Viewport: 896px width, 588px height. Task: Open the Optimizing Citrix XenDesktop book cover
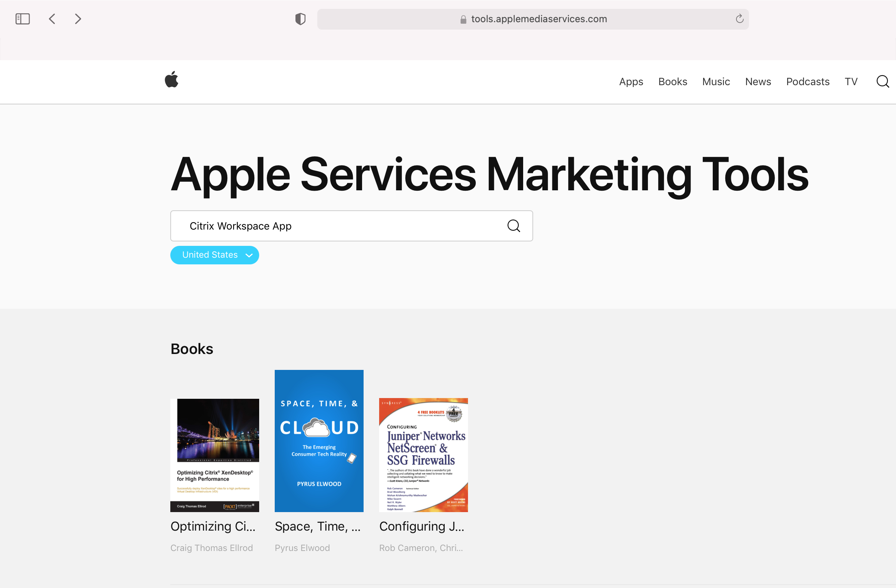click(x=215, y=455)
